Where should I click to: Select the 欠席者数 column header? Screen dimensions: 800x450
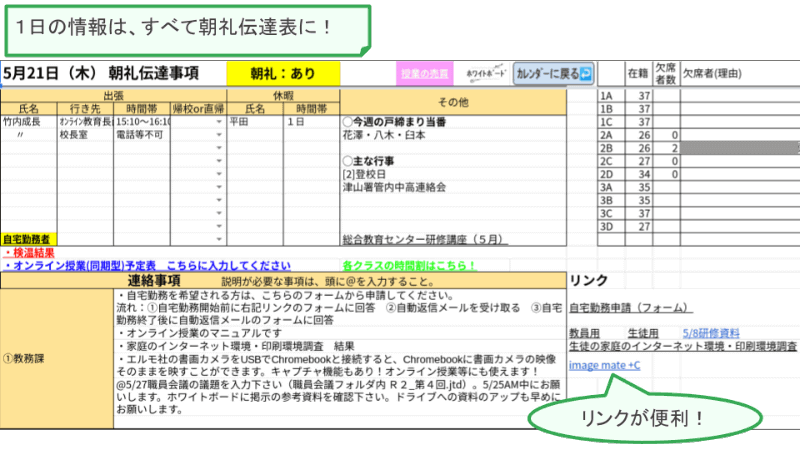click(666, 73)
